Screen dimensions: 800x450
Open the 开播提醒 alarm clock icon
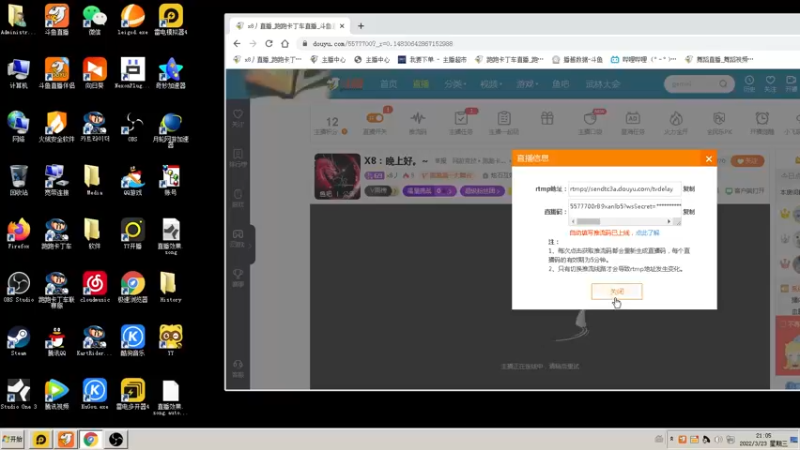pos(762,123)
